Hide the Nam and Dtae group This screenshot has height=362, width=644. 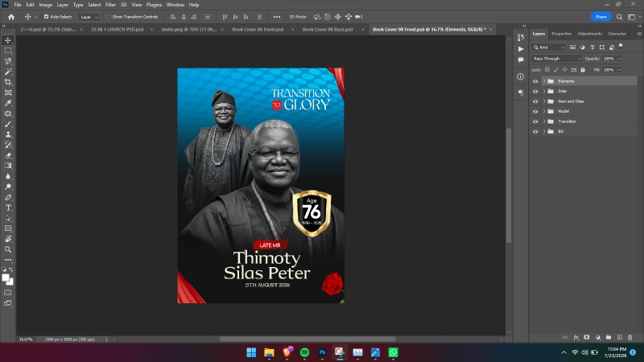coord(535,101)
